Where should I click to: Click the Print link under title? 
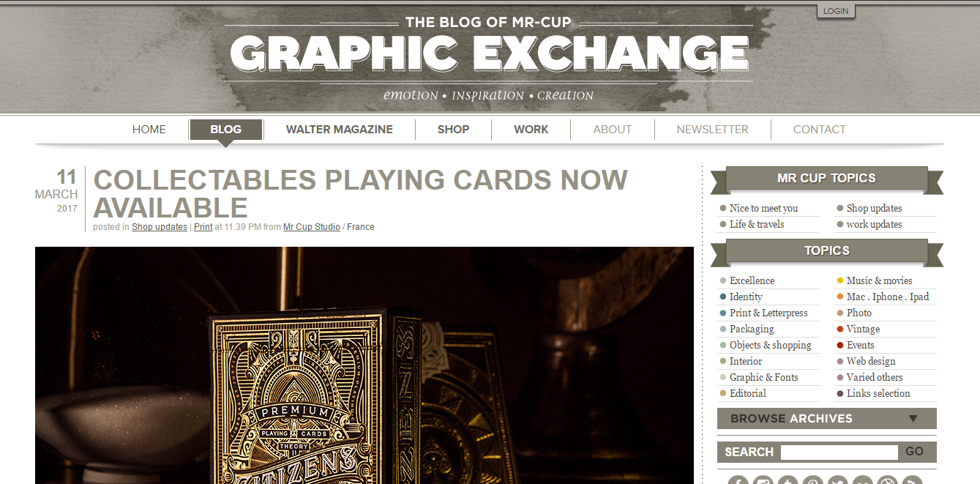point(203,227)
